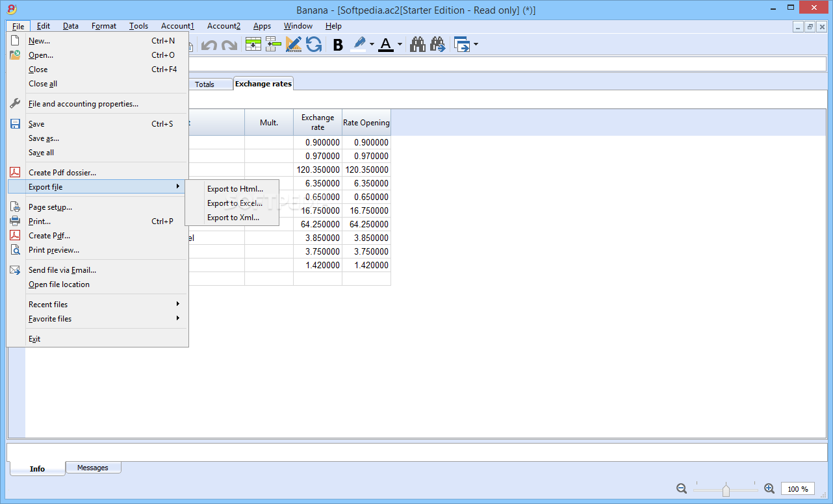Click the pencil and ruler check icon
The image size is (833, 504).
click(294, 45)
